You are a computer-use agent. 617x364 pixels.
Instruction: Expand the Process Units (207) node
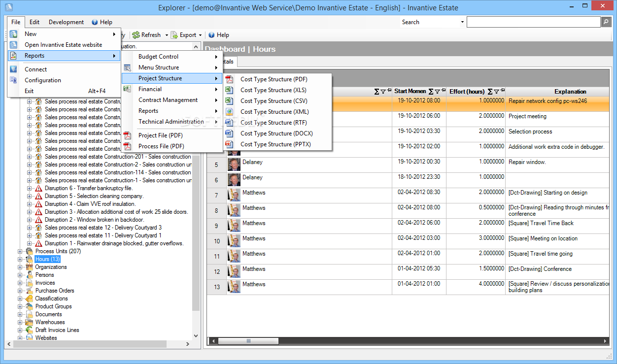20,251
